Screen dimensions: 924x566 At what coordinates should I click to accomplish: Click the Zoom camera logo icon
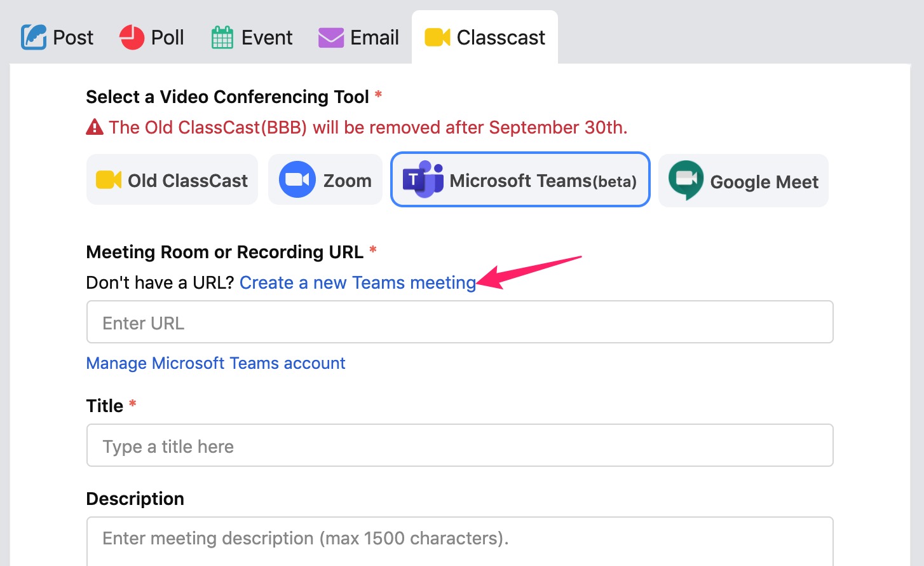297,180
